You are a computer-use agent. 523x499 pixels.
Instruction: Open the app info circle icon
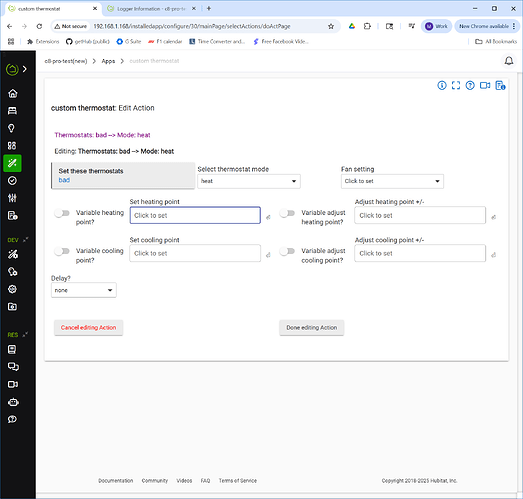pyautogui.click(x=442, y=86)
